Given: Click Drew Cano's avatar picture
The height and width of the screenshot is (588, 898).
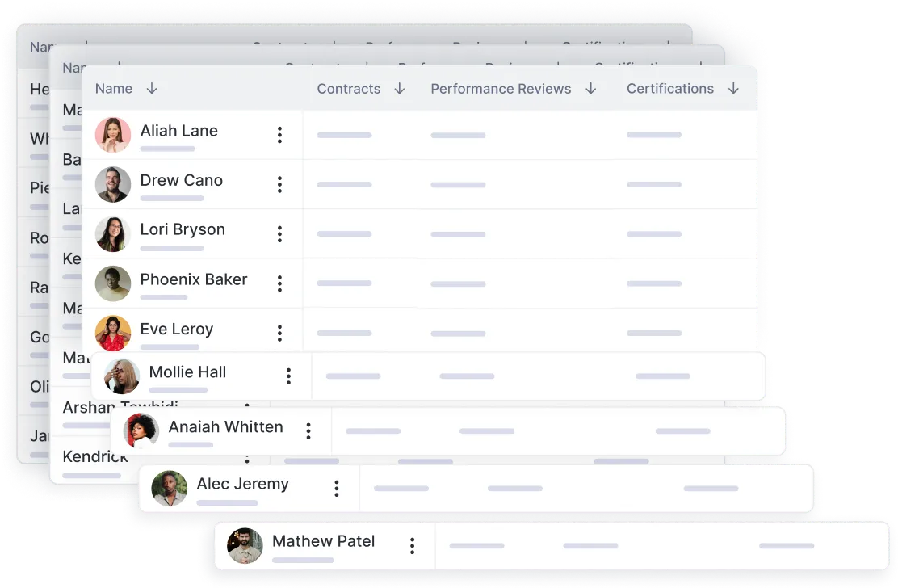Looking at the screenshot, I should pos(113,184).
